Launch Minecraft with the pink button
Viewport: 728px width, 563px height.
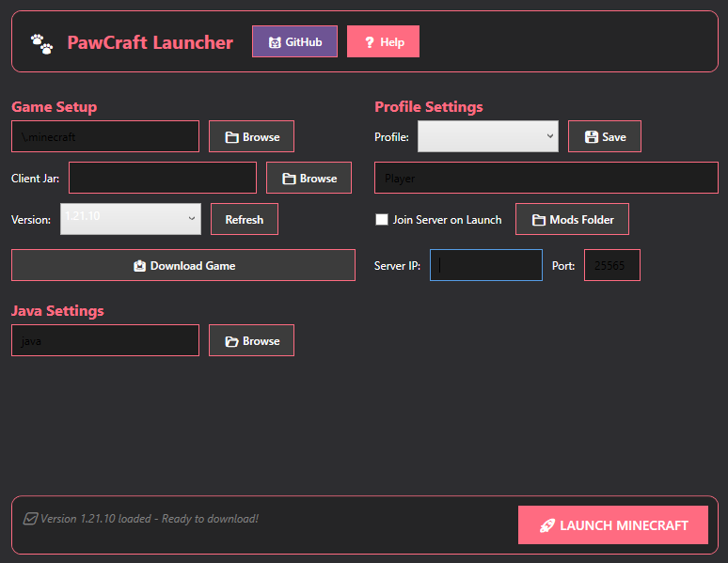(x=613, y=525)
